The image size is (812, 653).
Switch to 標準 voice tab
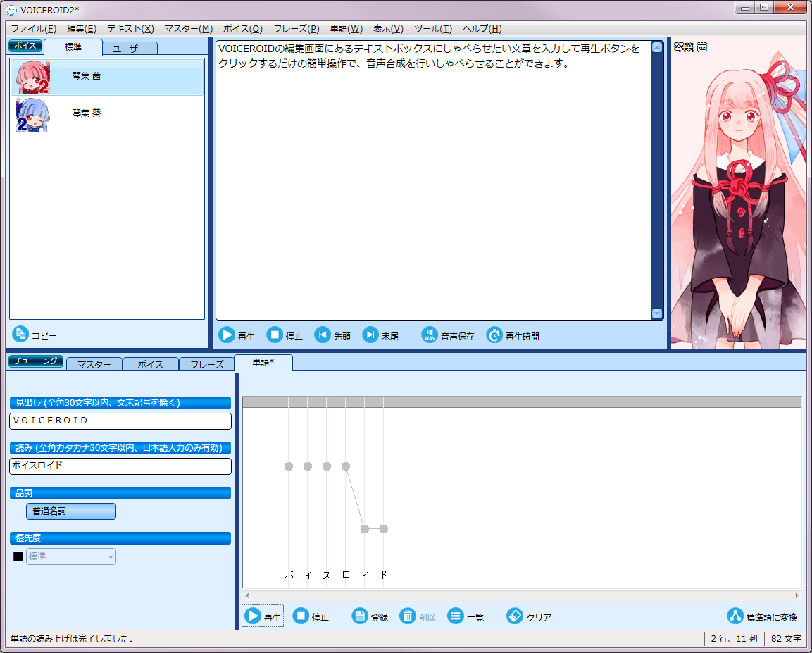coord(73,47)
